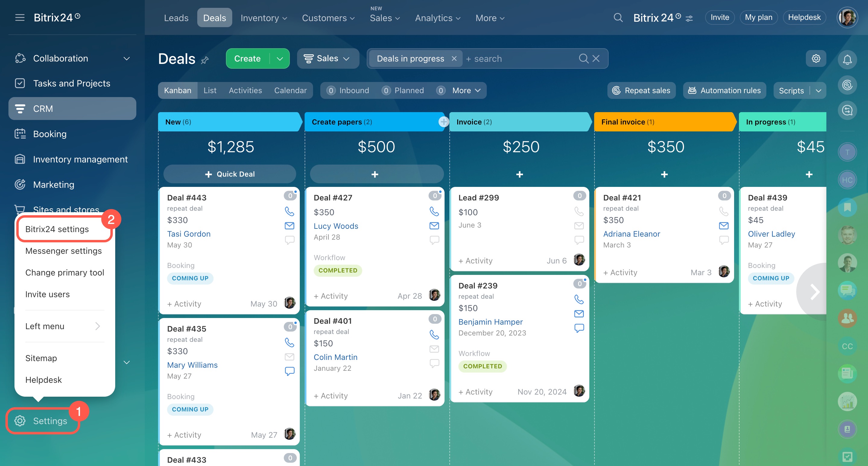This screenshot has width=868, height=466.
Task: Click phone icon on Deal #443
Action: coord(289,211)
